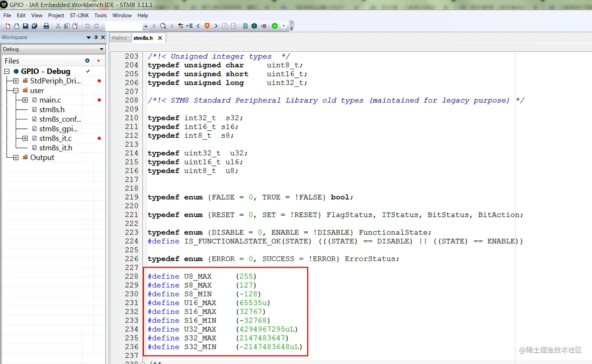Screen dimensions: 592x364
Task: Open the Debug configuration dropdown
Action: click(x=101, y=49)
